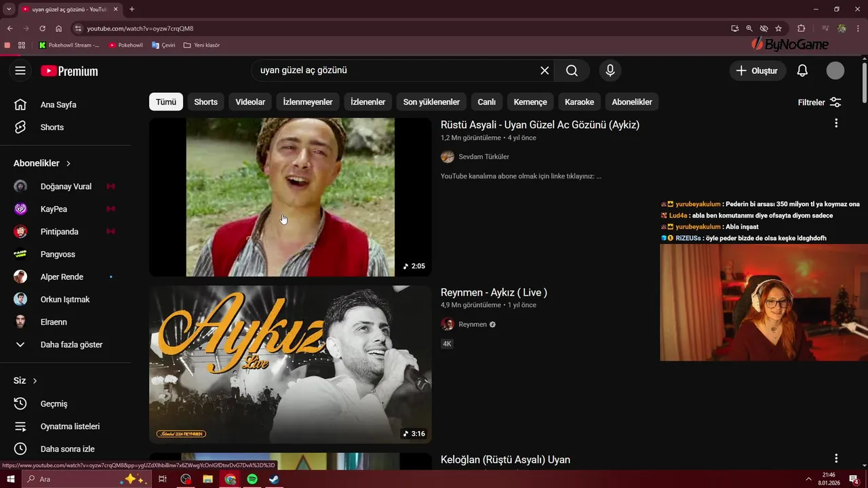Open the Windows Start menu
This screenshot has width=868, height=488.
pos(11,479)
